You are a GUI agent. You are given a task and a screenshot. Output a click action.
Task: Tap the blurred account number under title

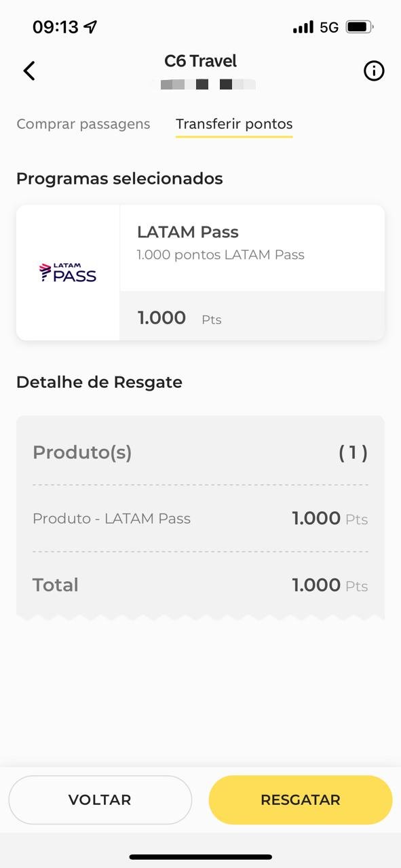click(208, 85)
